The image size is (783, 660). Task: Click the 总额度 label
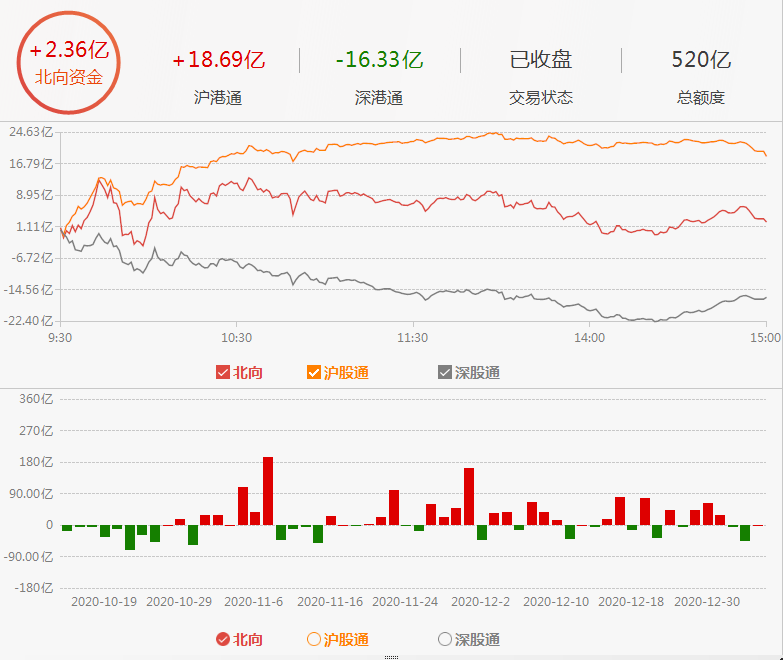click(701, 97)
